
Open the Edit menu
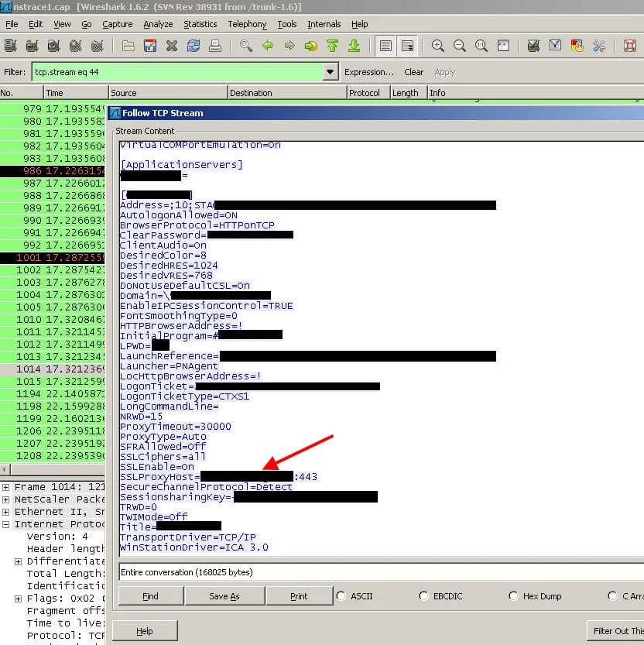coord(36,24)
